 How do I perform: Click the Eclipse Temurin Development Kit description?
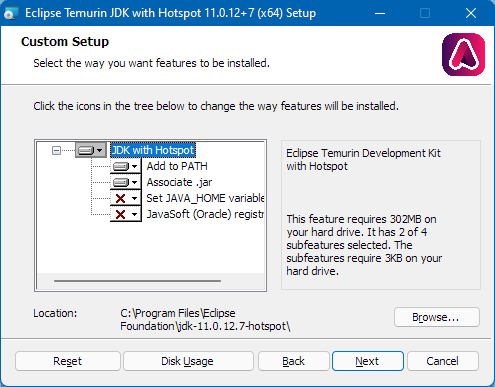click(363, 160)
